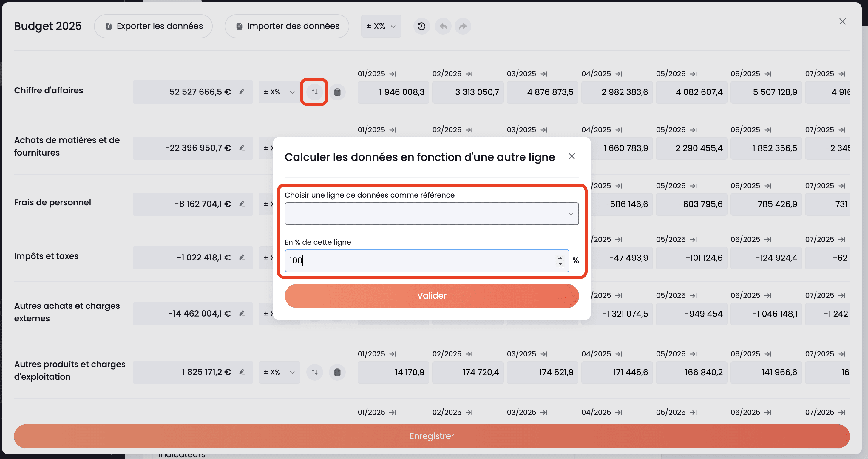Click the Autres produits total 1 825 171,2 €
This screenshot has width=868, height=459.
click(x=193, y=372)
